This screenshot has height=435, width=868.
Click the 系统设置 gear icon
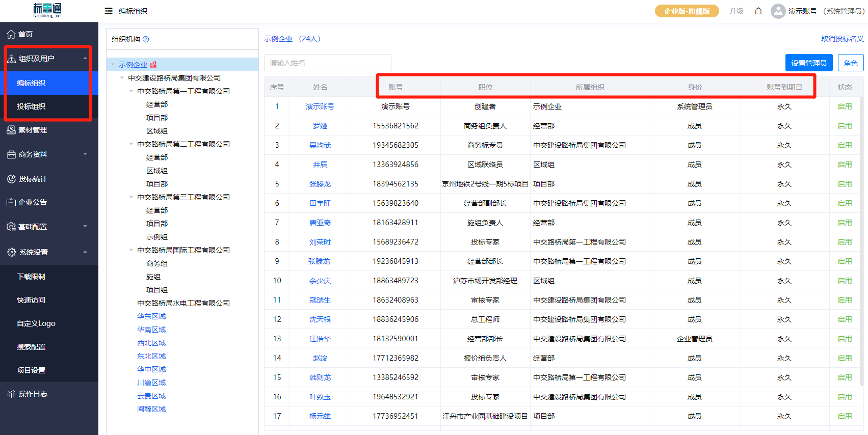pos(11,252)
